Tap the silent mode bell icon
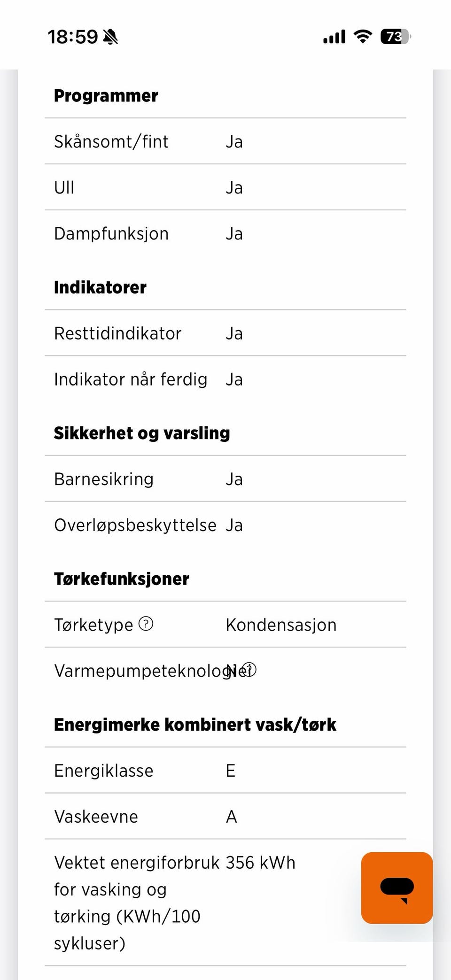 coord(110,37)
